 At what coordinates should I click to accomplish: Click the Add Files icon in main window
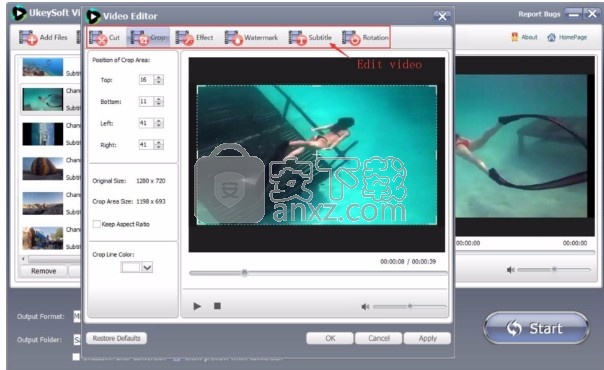coord(29,38)
